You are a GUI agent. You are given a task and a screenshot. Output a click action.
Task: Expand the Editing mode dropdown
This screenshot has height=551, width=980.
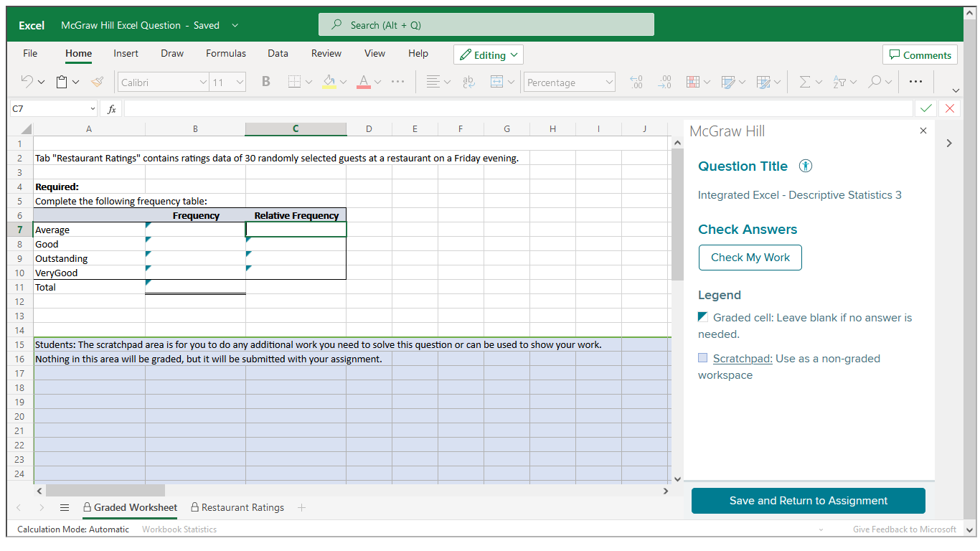coord(488,55)
